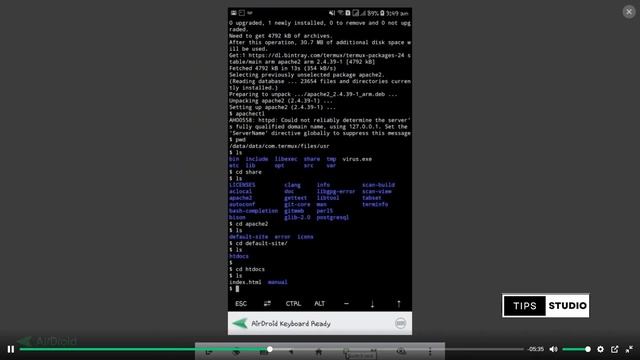Click 'index.html' in terminal output
640x360 pixels.
(245, 282)
